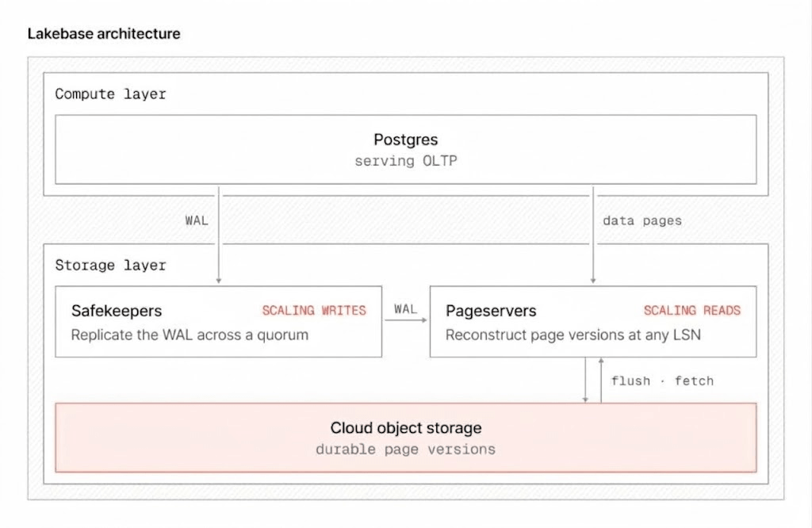Select the serving OLTP subtitle text
Viewport: 812px width, 528px height.
pyautogui.click(x=405, y=161)
